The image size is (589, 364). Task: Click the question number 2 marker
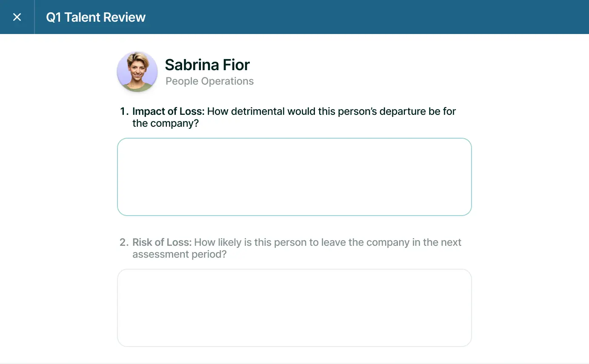pos(124,242)
